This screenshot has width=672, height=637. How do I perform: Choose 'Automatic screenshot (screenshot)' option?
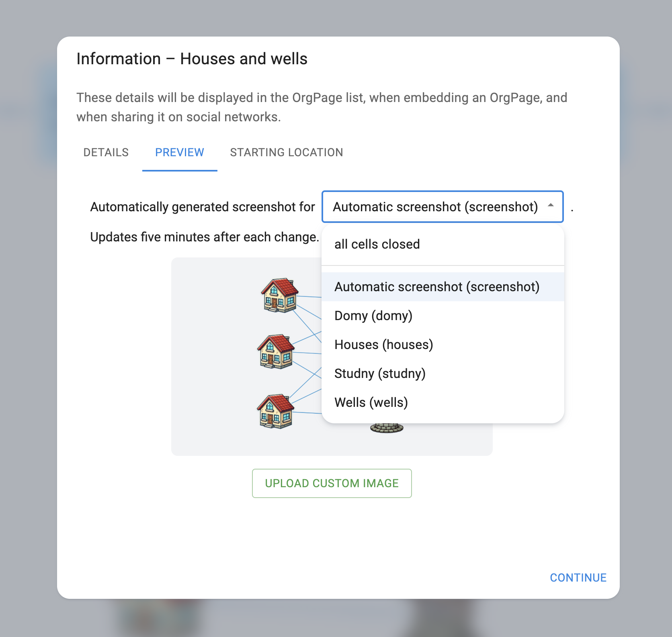[x=436, y=287]
